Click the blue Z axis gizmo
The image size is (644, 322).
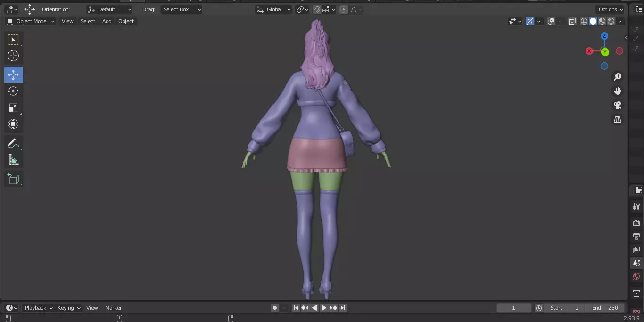coord(604,36)
